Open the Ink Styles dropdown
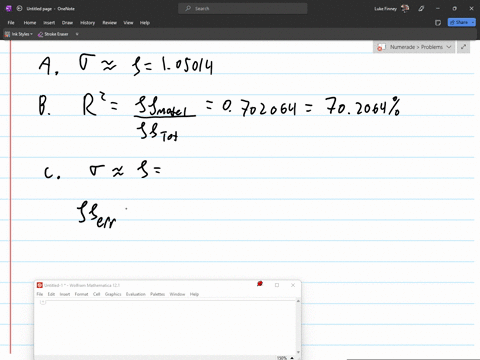Viewport: 480px width, 360px height. tap(19, 34)
